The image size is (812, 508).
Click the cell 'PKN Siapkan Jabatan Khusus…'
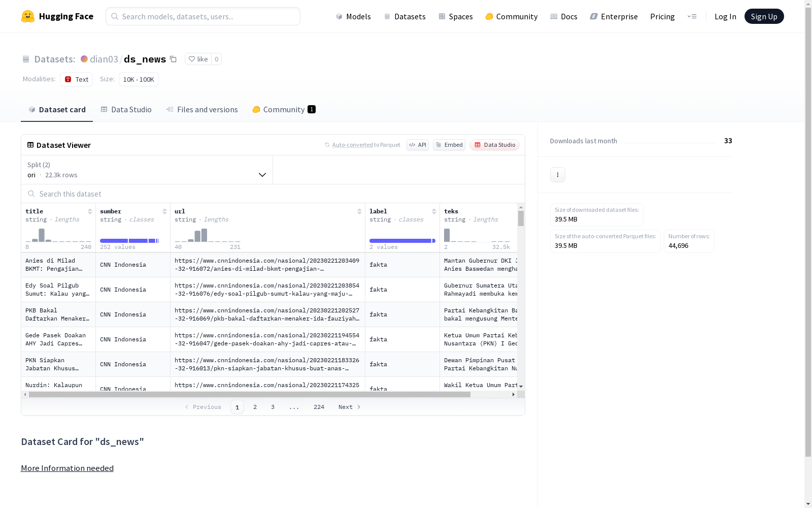coord(58,364)
